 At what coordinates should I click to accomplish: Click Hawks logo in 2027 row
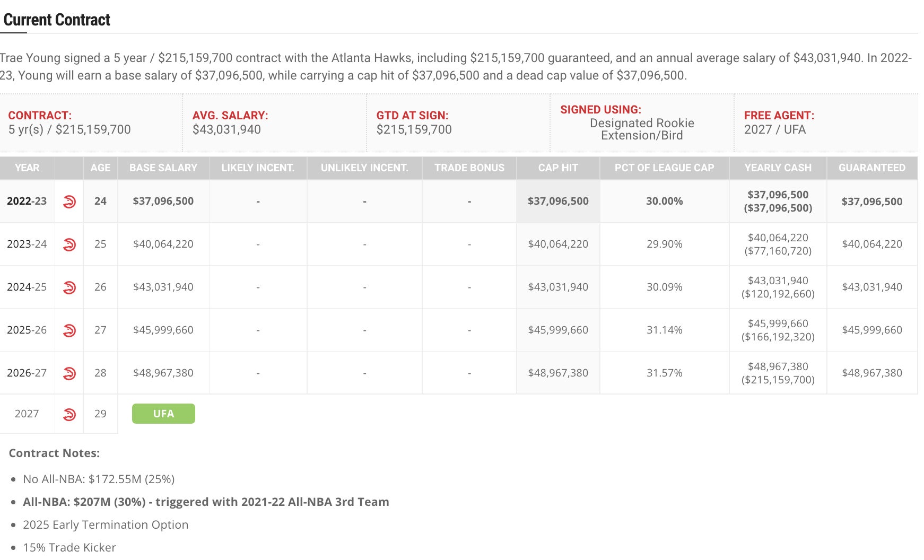point(69,414)
